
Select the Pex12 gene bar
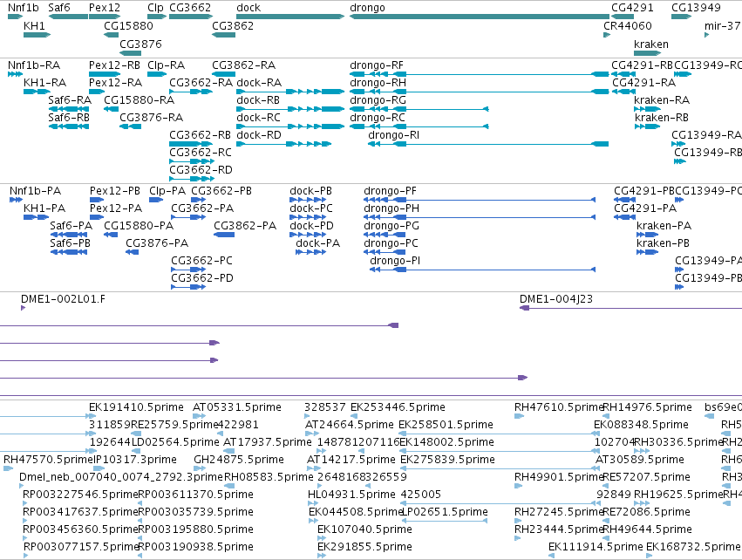pyautogui.click(x=105, y=17)
